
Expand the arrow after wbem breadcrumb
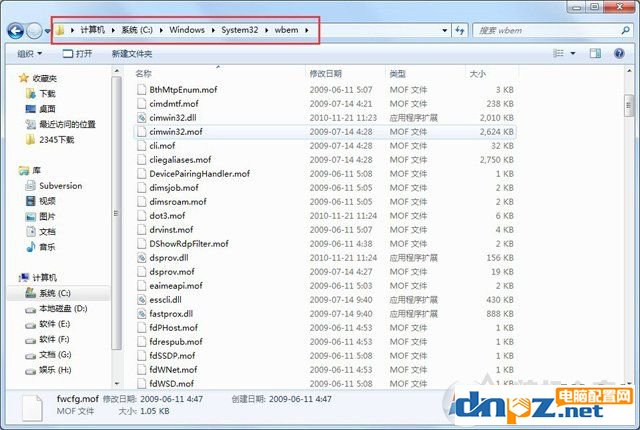click(x=307, y=30)
